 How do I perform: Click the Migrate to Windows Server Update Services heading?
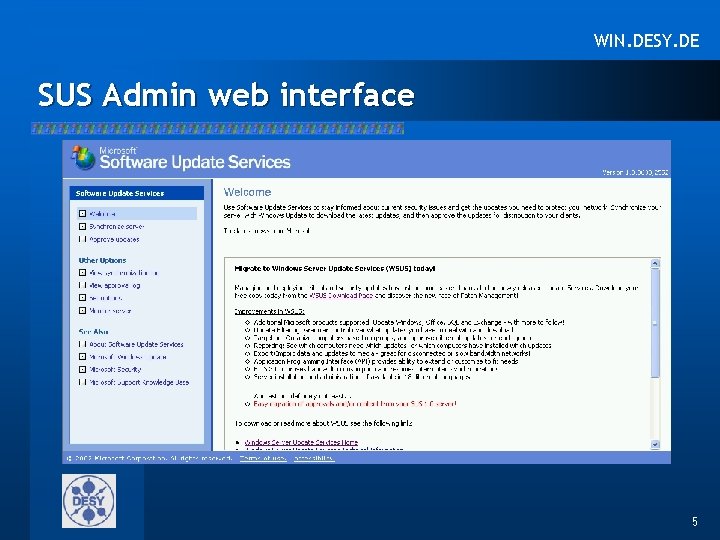coord(335,269)
